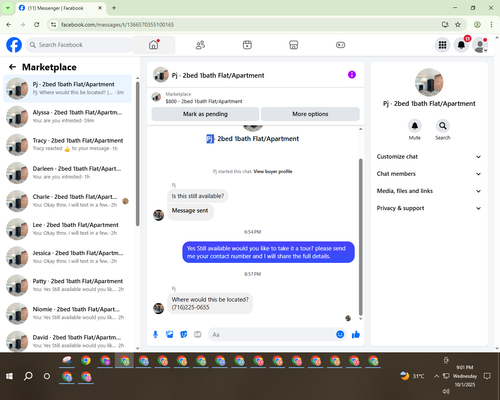Open the Jessica conversation
This screenshot has height=400, width=500.
(x=67, y=257)
